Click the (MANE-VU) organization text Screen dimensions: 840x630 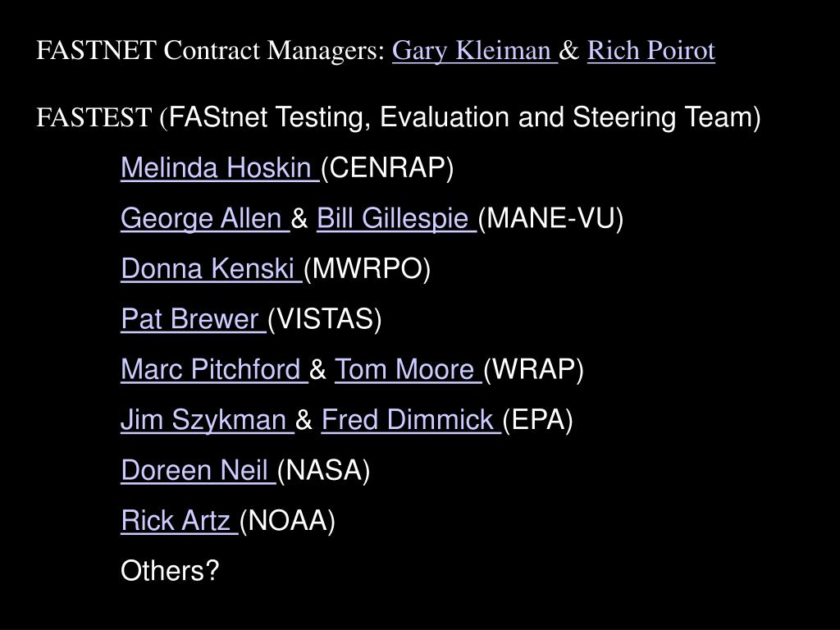550,218
